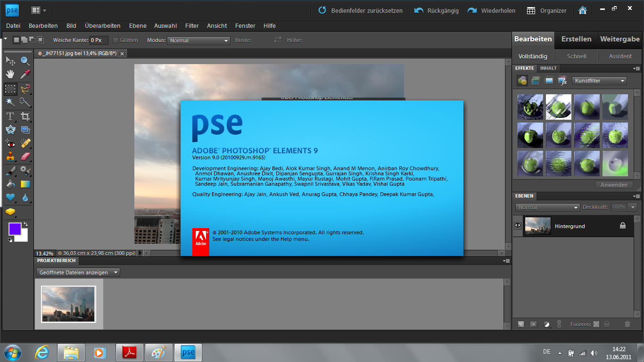Expand the Effekte panel options menu
Viewport: 644px width, 362px height.
point(637,68)
